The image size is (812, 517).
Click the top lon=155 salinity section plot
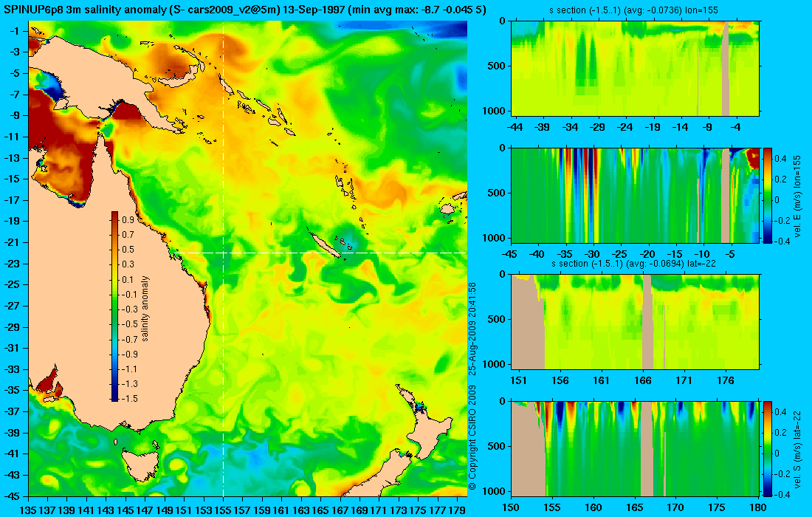coord(636,69)
